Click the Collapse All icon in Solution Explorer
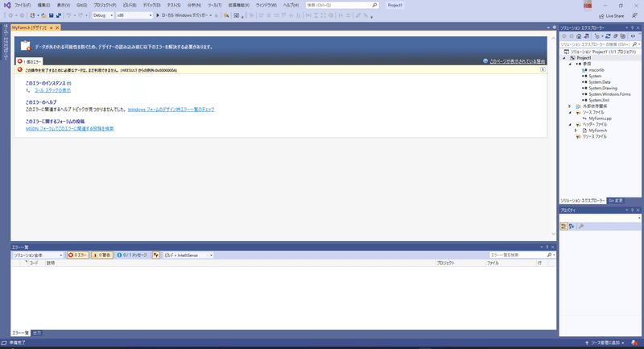 615,36
